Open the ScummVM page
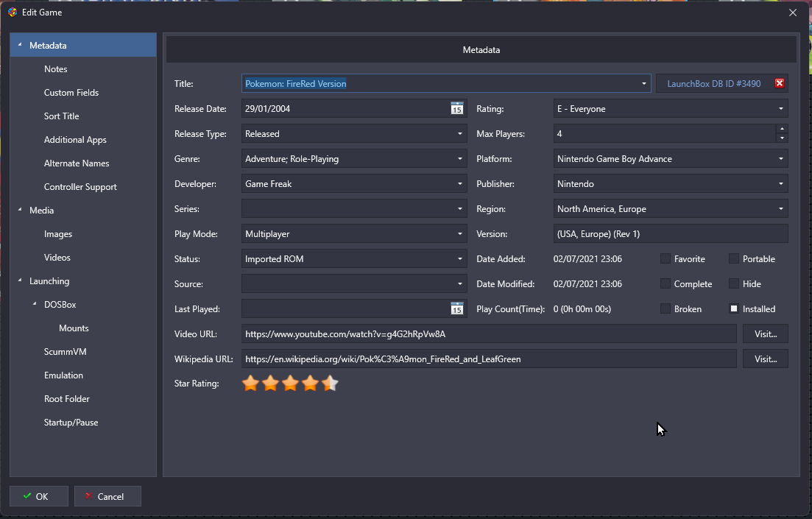 [x=66, y=352]
